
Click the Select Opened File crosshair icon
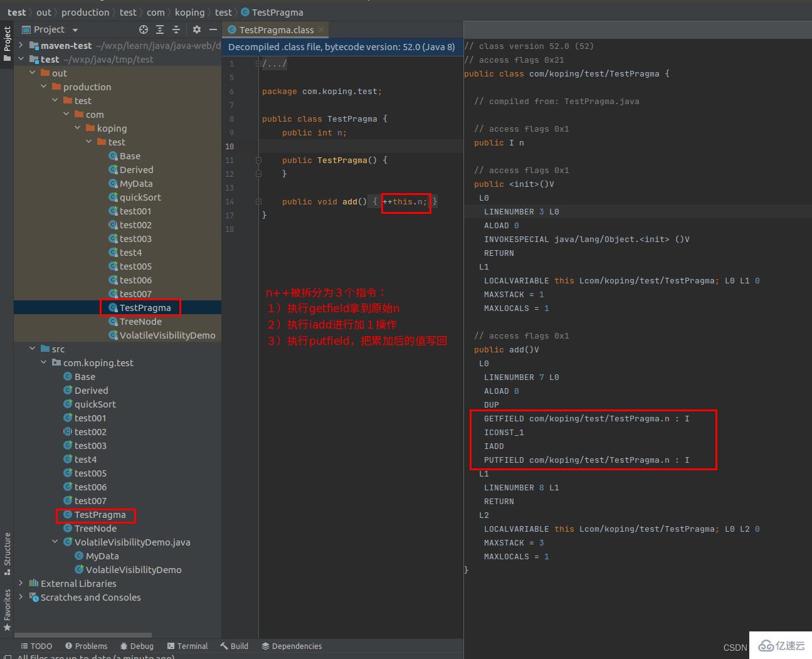coord(143,29)
